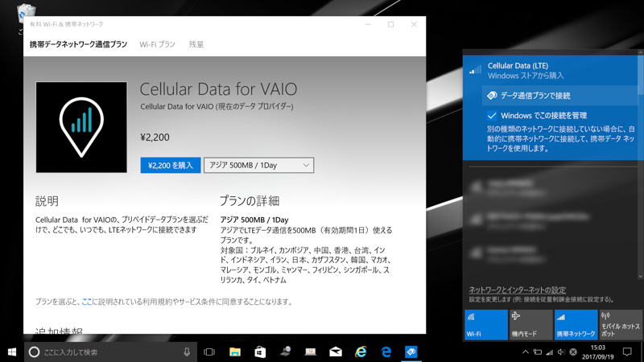This screenshot has height=362, width=644.
Task: Open the Action Center notification icon
Action: [627, 352]
